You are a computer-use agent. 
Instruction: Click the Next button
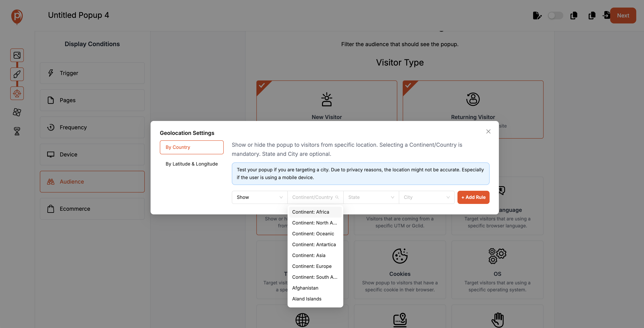click(x=623, y=16)
